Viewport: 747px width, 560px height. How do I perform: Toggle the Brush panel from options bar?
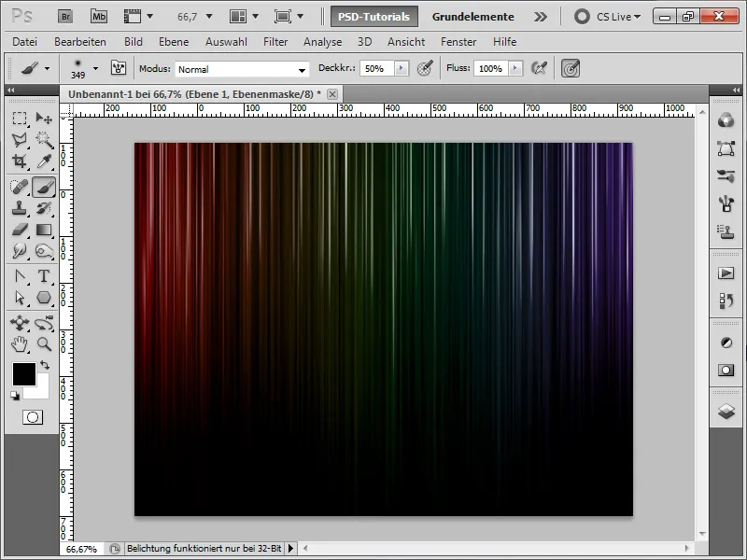pos(119,68)
